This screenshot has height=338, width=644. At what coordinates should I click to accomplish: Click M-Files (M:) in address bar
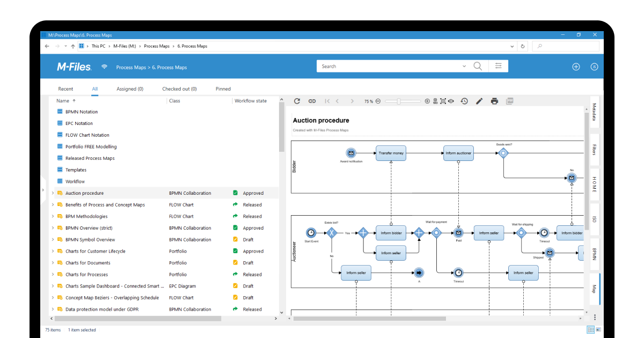(x=124, y=46)
